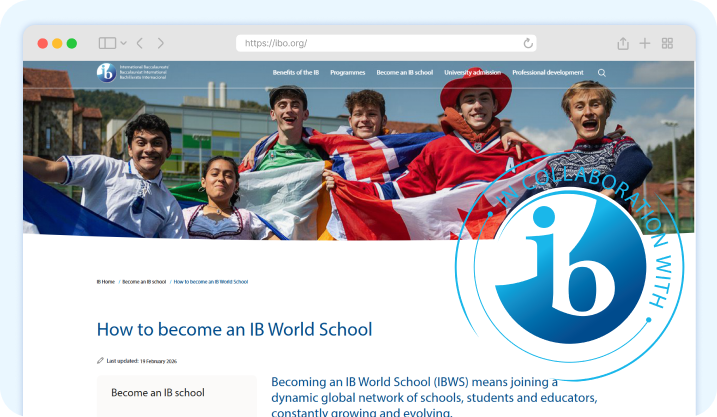Open the Benefits of the IB menu

[295, 72]
